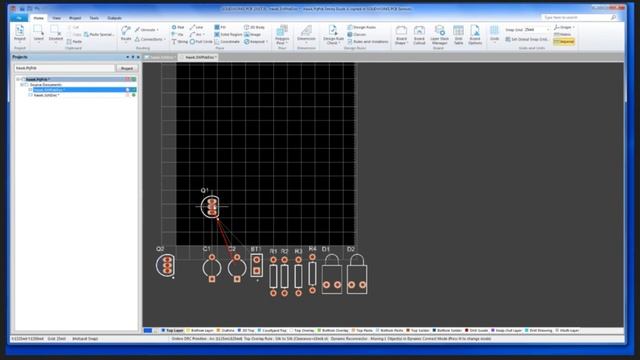Open Drill Table
Screen dimensions: 640x360
pos(458,34)
